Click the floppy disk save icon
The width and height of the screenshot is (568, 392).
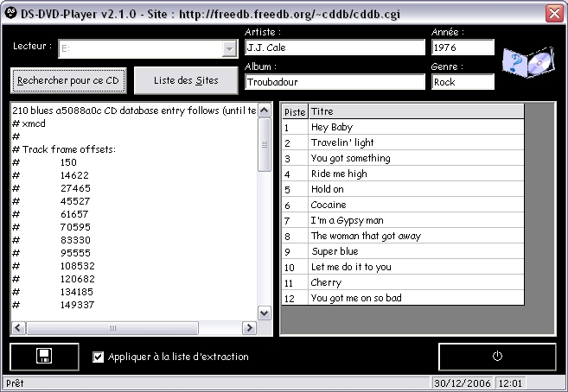[x=45, y=356]
